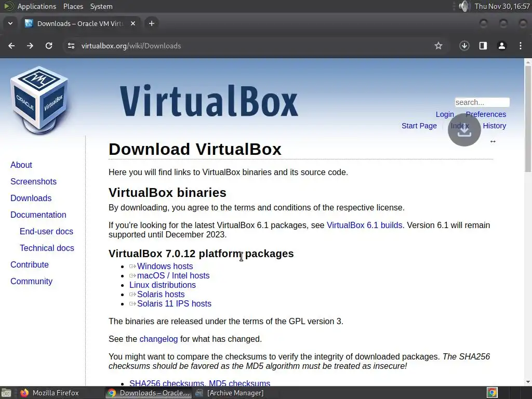
Task: Open a new tab with the plus button
Action: point(152,23)
